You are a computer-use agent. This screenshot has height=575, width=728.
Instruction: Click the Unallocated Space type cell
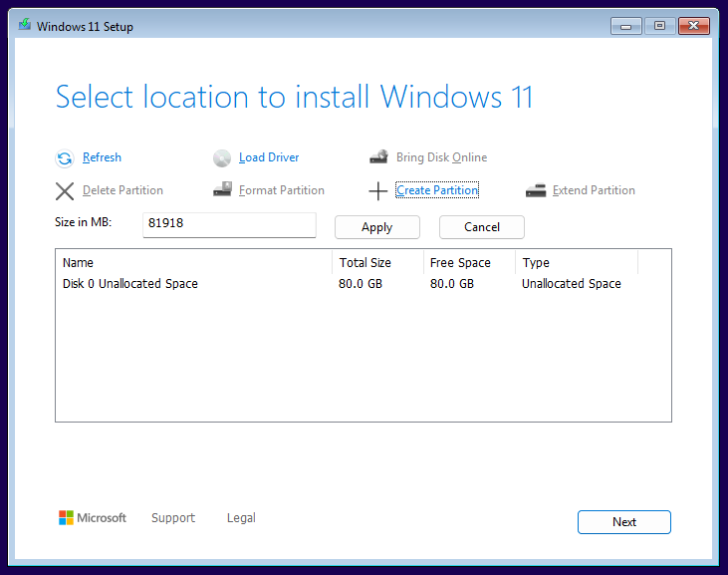click(571, 283)
